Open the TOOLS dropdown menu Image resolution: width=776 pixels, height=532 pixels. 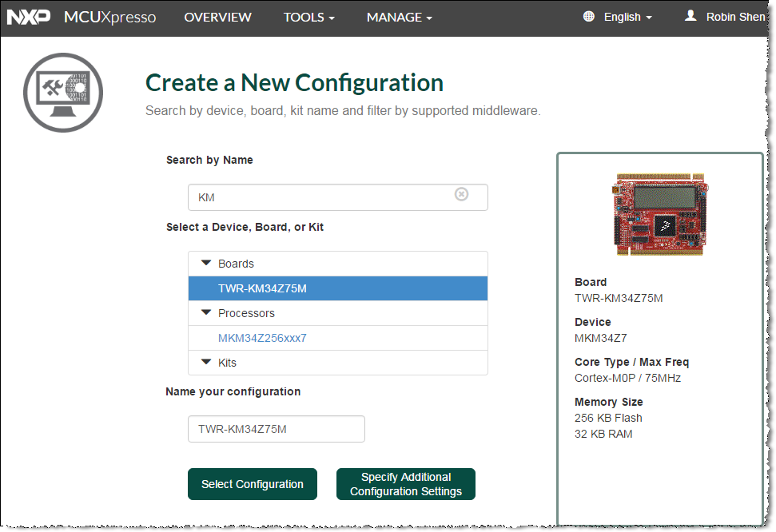click(x=308, y=18)
